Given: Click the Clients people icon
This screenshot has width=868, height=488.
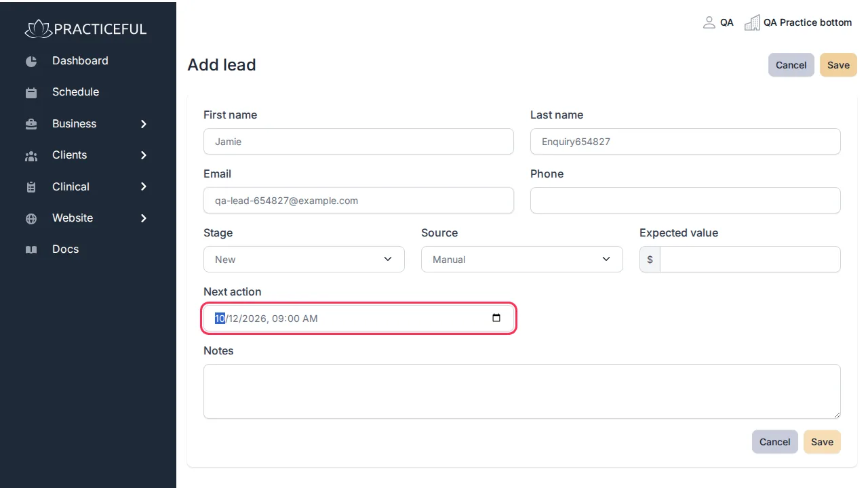Looking at the screenshot, I should (x=31, y=156).
